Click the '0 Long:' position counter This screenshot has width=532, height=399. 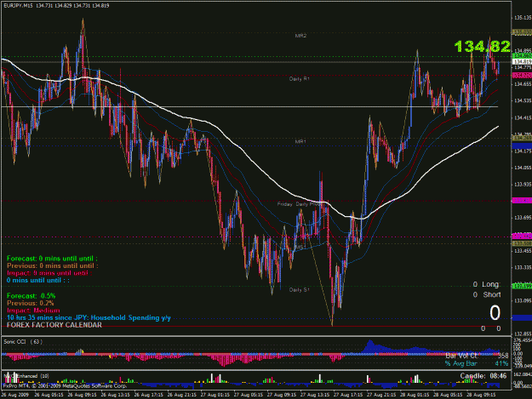tap(487, 284)
